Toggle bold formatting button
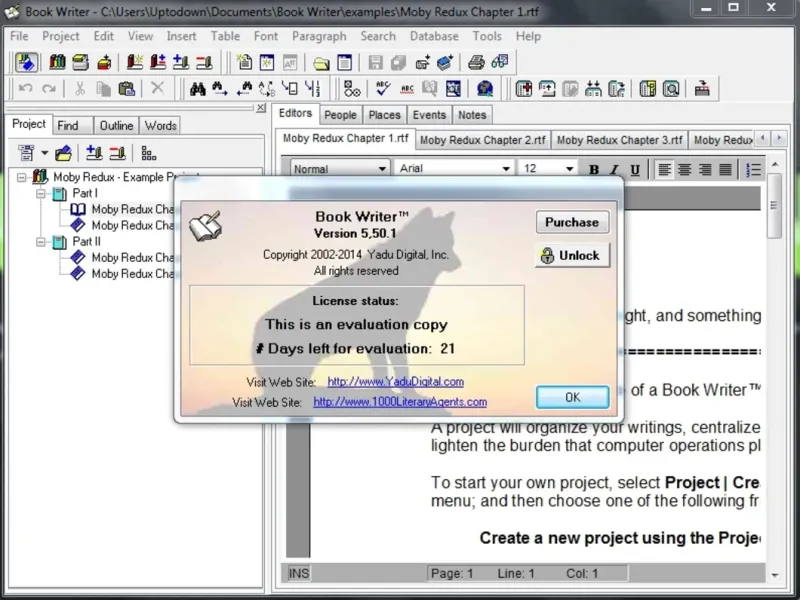800x600 pixels. click(593, 169)
